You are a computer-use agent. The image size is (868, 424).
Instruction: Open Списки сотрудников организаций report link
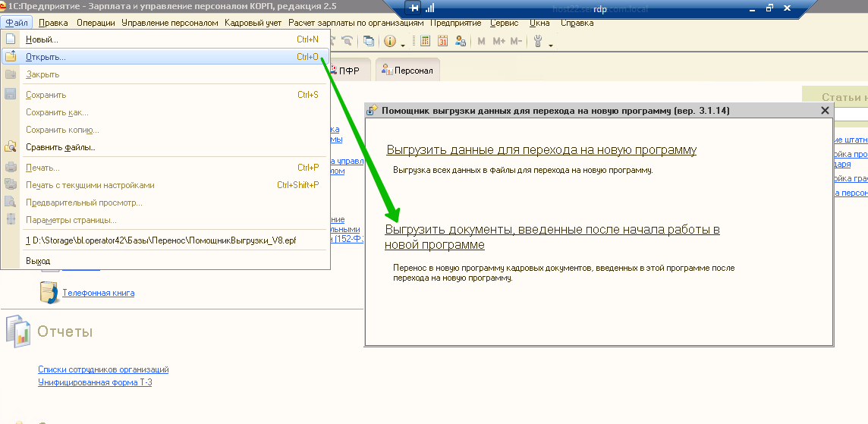point(103,369)
